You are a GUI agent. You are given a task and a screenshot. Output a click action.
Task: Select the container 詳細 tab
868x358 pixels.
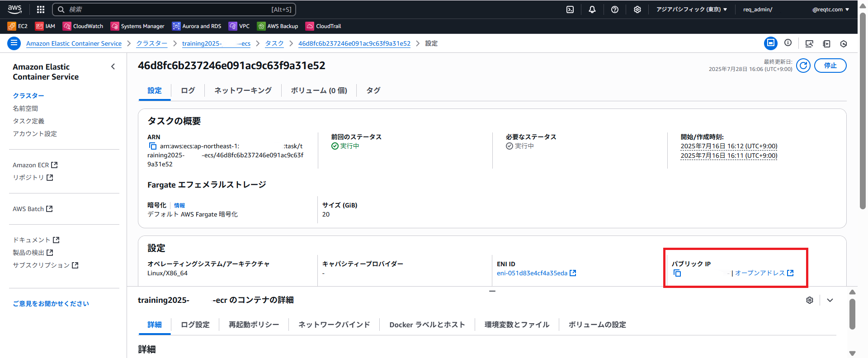[x=155, y=325]
